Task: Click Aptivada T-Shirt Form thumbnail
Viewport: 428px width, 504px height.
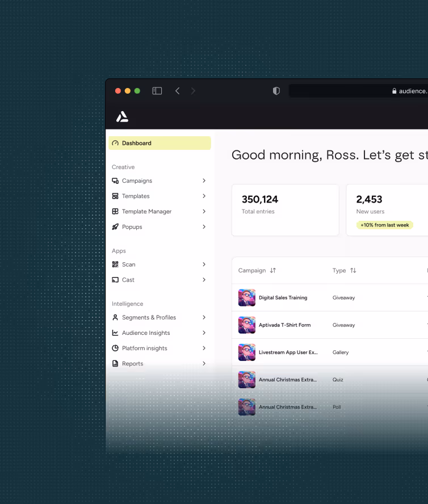Action: coord(247,325)
